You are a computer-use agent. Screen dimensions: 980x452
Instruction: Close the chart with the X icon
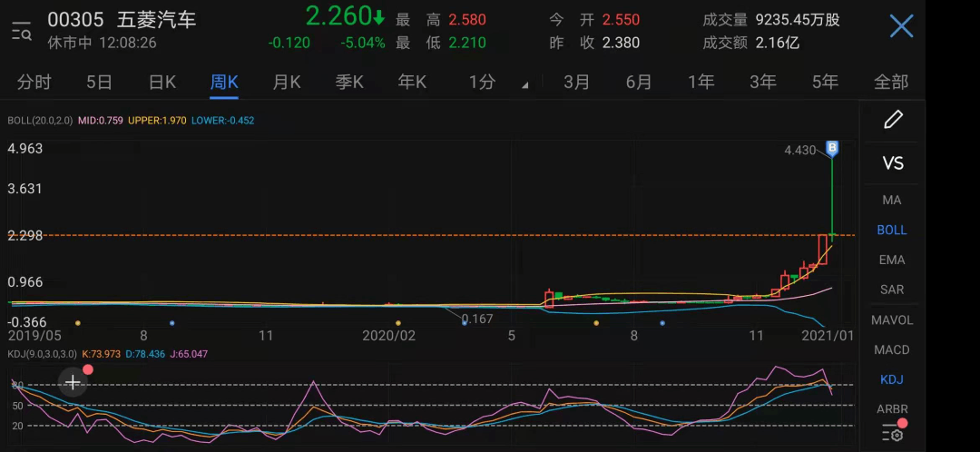pyautogui.click(x=901, y=26)
